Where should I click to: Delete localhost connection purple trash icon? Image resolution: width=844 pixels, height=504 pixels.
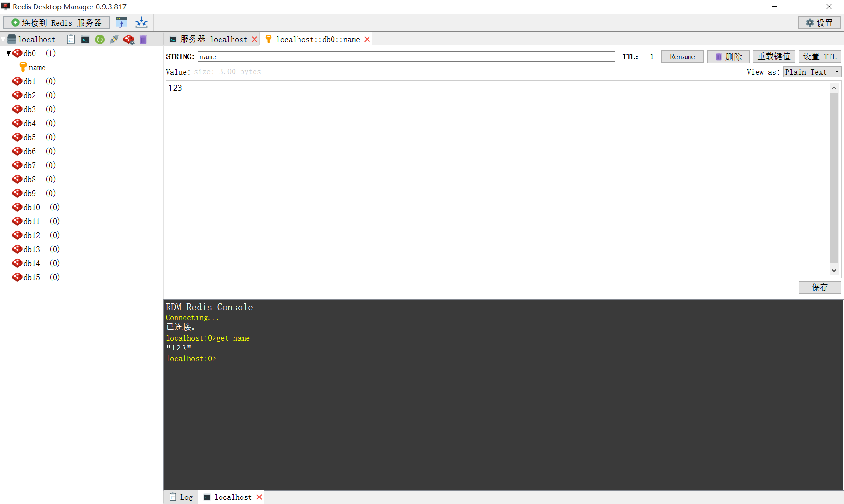click(x=143, y=40)
